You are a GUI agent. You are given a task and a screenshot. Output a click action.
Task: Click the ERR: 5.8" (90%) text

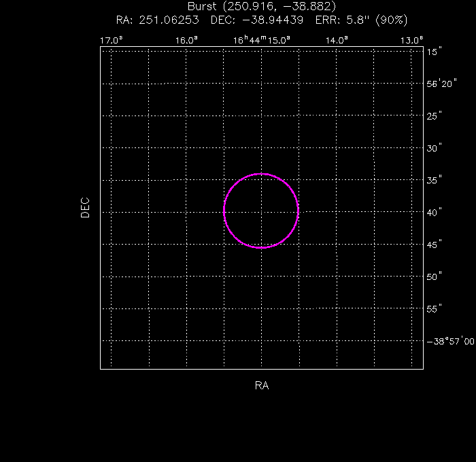[361, 20]
